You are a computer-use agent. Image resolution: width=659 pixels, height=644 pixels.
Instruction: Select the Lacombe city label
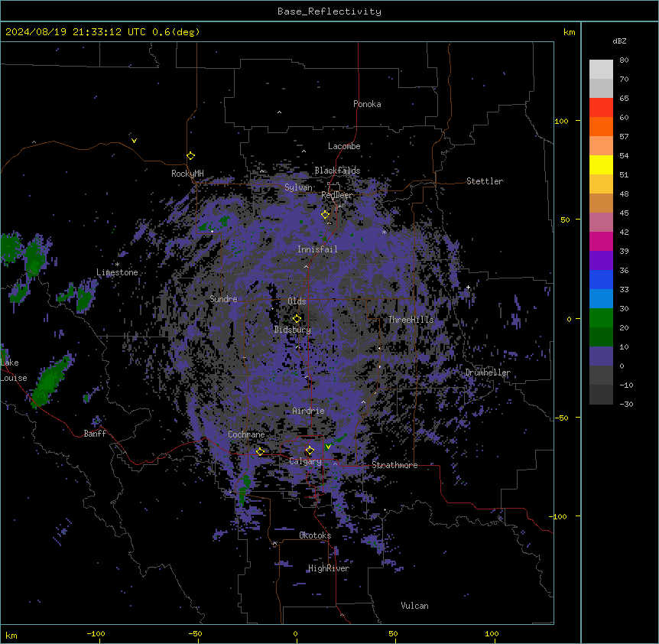pyautogui.click(x=344, y=146)
